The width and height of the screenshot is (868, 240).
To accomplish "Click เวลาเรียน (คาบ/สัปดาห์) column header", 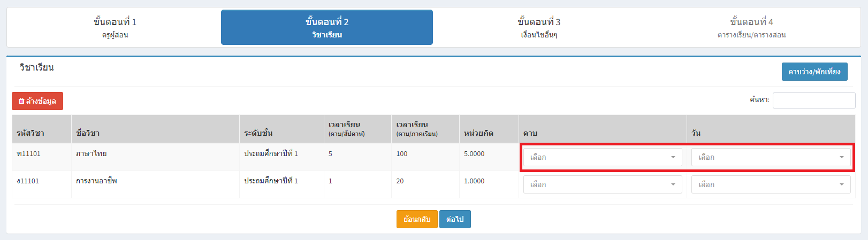I will (x=357, y=129).
